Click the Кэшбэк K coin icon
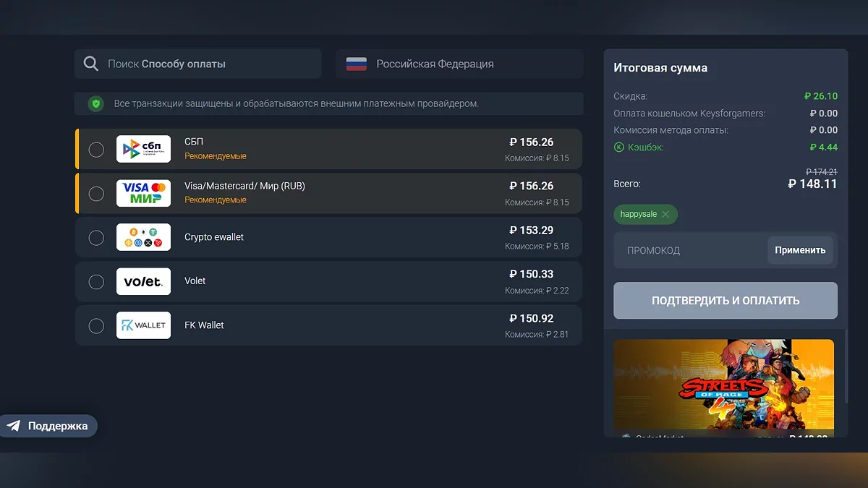The height and width of the screenshot is (488, 868). coord(618,147)
